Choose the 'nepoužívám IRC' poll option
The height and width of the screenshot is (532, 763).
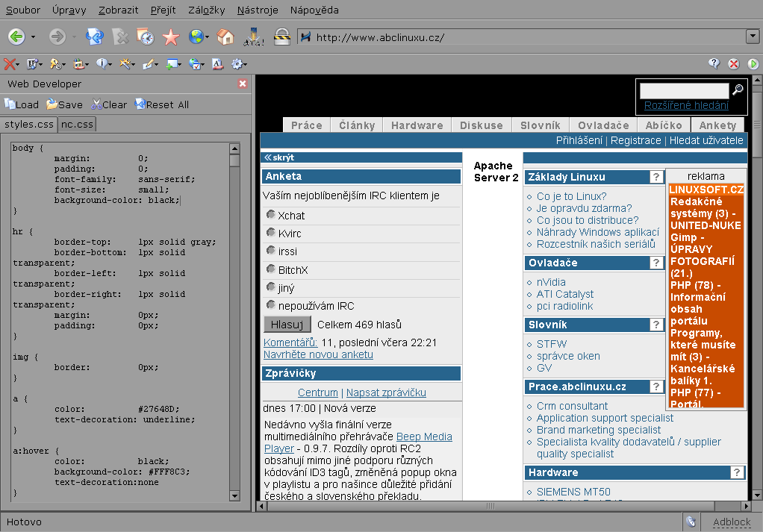click(x=270, y=305)
